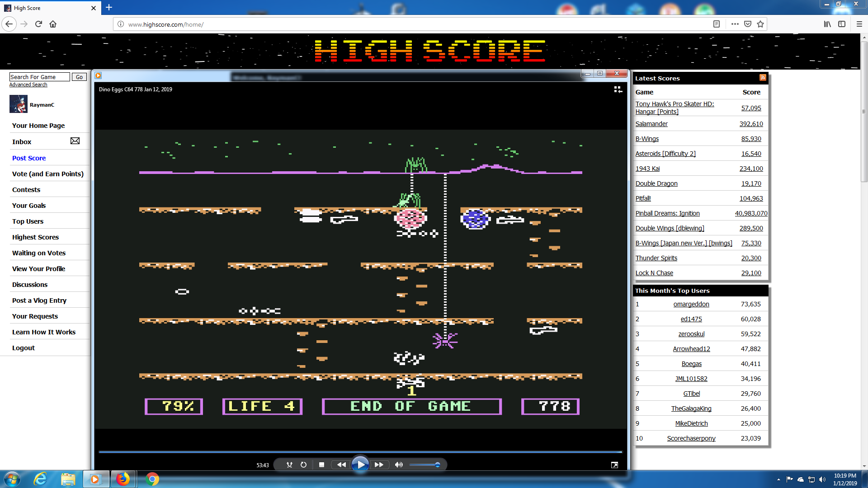868x488 pixels.
Task: Mute the media player volume
Action: [x=399, y=465]
